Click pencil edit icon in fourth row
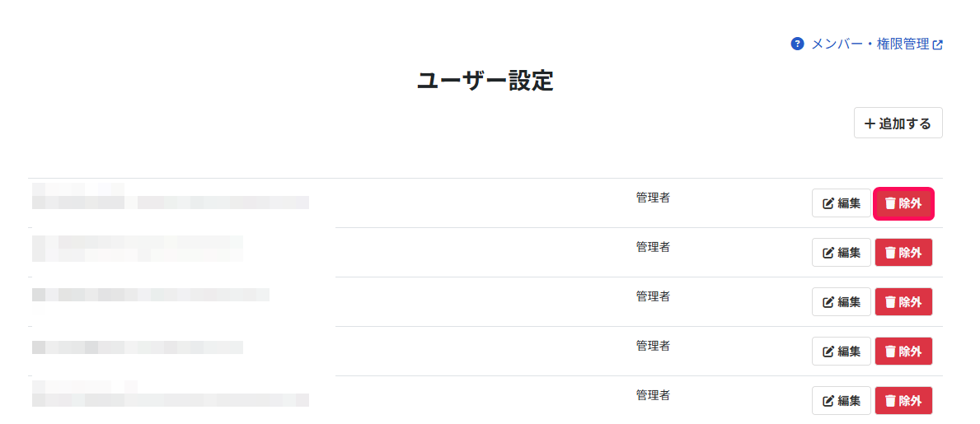Screen dimensions: 980x424 coord(828,352)
